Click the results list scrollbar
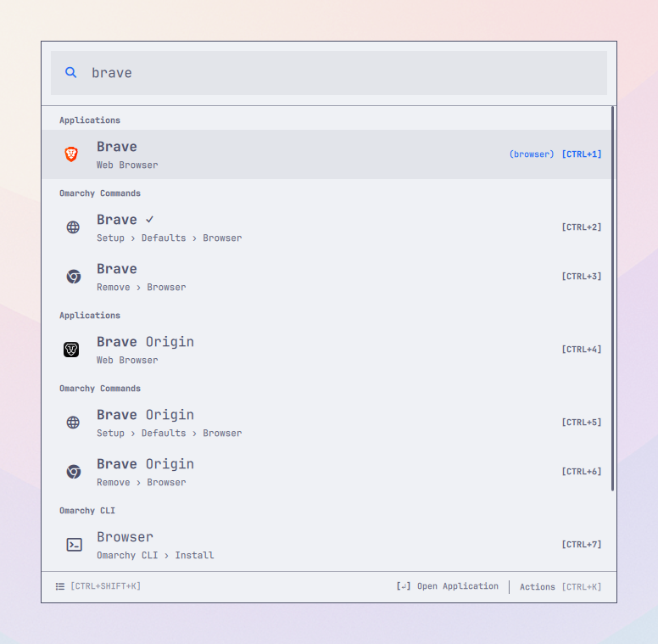The width and height of the screenshot is (658, 644). point(613,299)
